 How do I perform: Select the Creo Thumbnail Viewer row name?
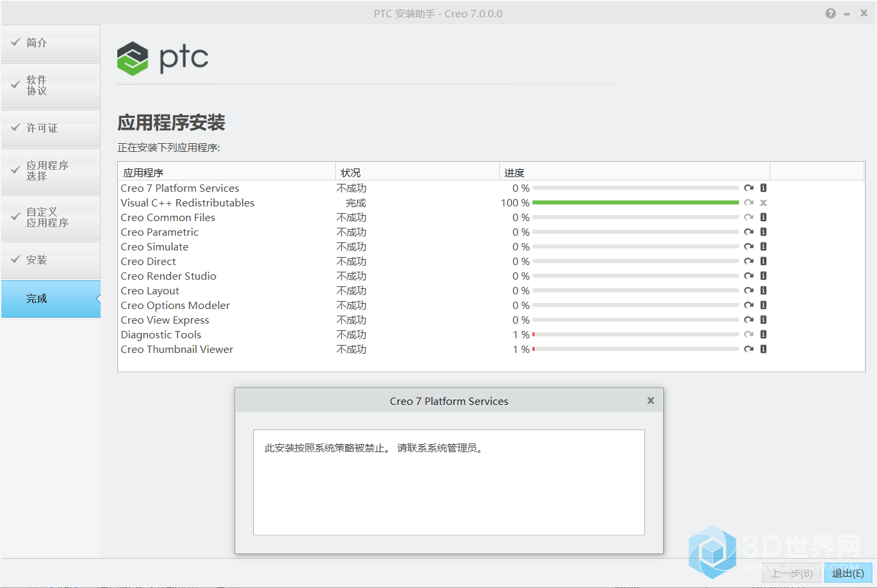(177, 350)
